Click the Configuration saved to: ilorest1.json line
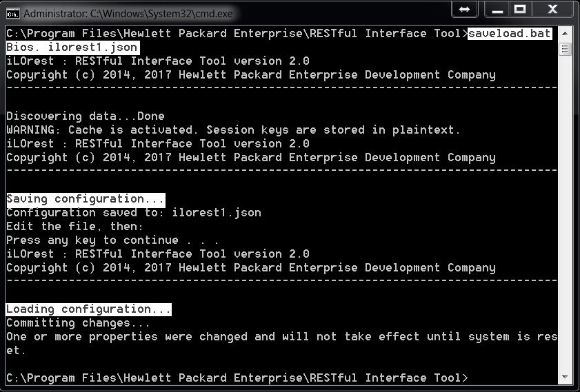Viewport: 580px width, 392px height. pyautogui.click(x=134, y=213)
